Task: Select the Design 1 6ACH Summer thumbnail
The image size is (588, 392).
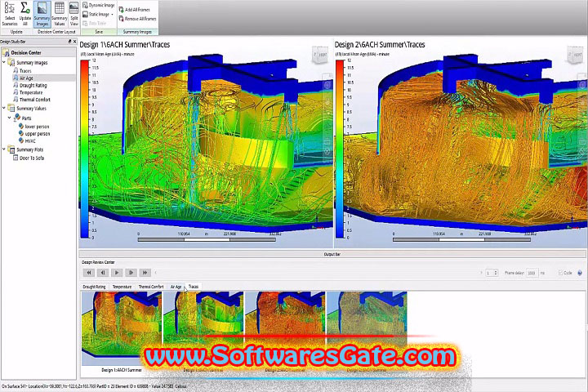Action: tap(122, 328)
